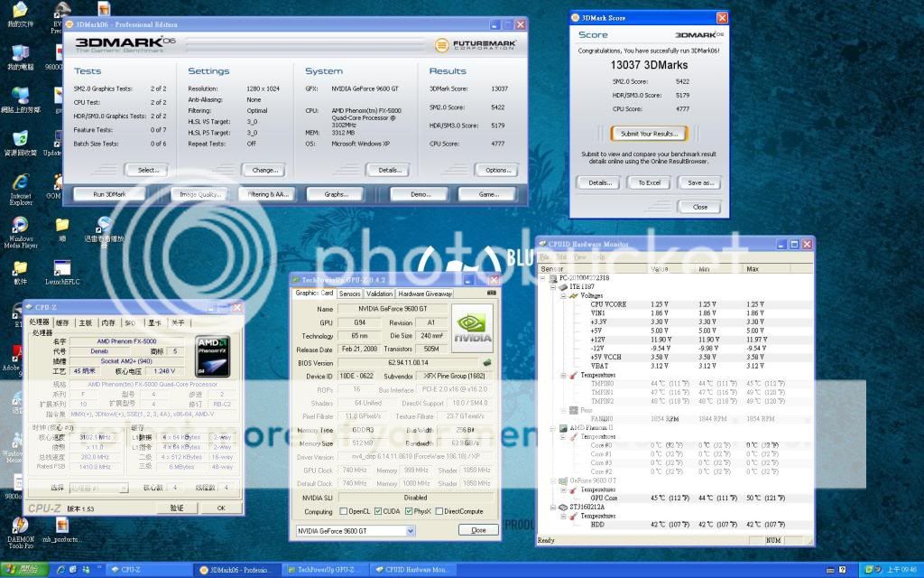Image resolution: width=924 pixels, height=578 pixels.
Task: Click the AMD Phenom II processor icon in tree
Action: point(563,427)
